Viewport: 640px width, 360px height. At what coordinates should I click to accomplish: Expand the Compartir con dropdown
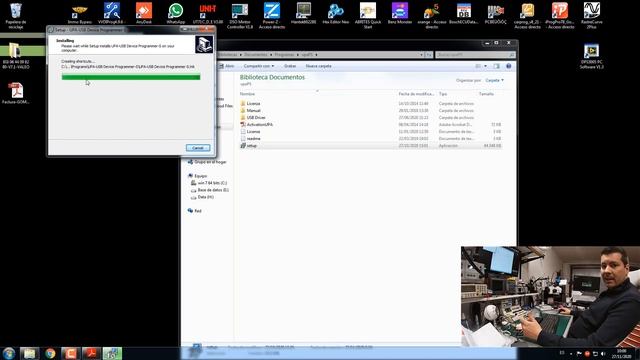(x=259, y=66)
